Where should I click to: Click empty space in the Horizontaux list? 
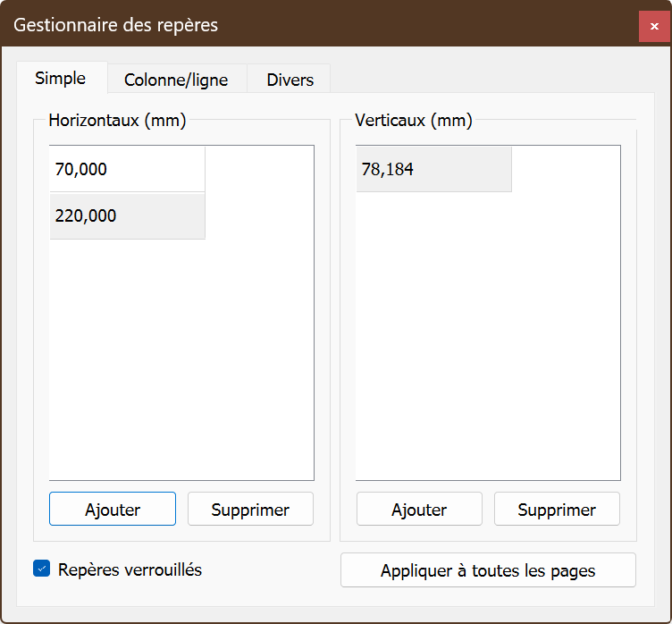point(179,358)
